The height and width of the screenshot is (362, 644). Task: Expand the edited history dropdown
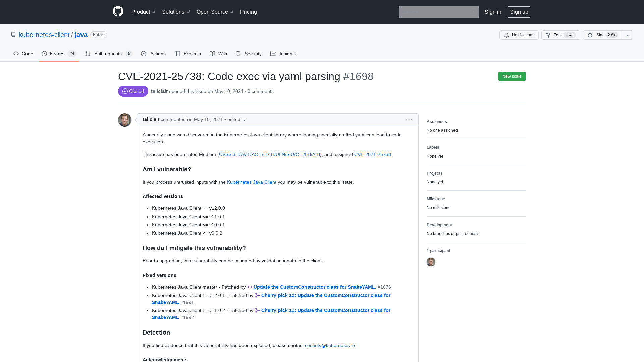click(x=237, y=120)
